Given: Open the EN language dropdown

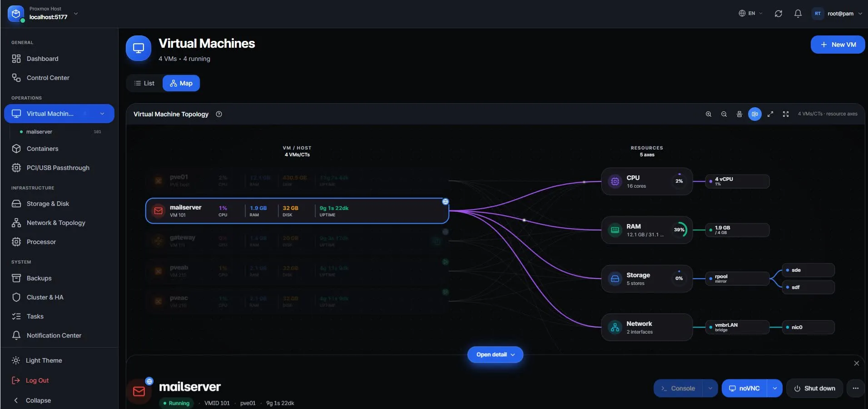Looking at the screenshot, I should click(750, 14).
